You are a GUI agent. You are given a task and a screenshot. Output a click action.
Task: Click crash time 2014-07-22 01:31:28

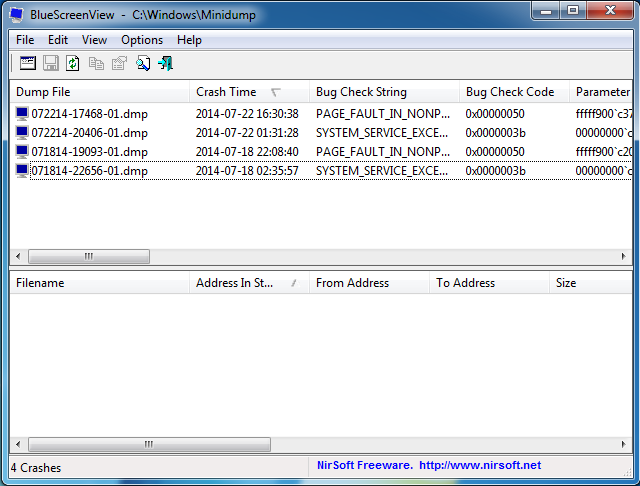247,133
